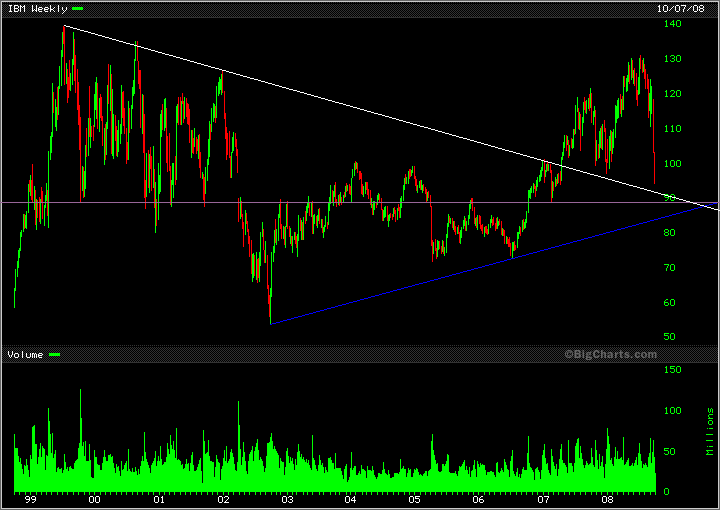Click the 07 year label
720x510 pixels.
click(544, 499)
